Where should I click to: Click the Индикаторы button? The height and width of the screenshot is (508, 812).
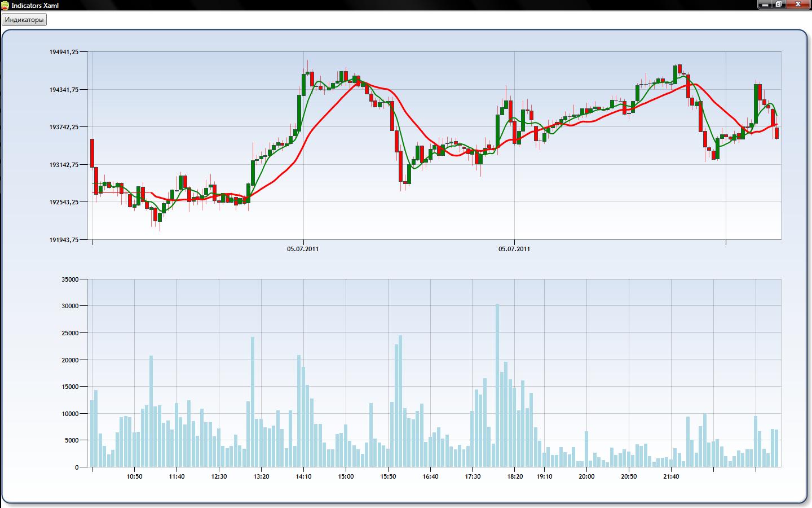pyautogui.click(x=24, y=20)
